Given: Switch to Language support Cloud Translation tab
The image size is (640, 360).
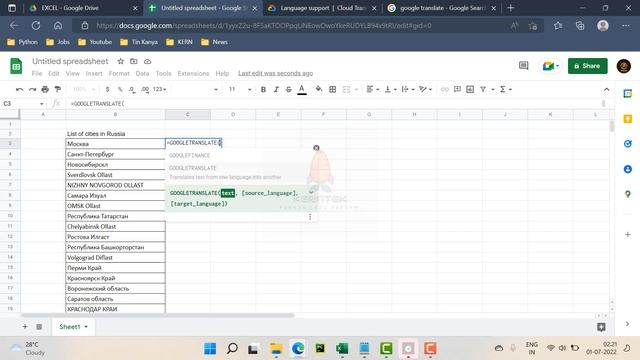Looking at the screenshot, I should pyautogui.click(x=322, y=8).
